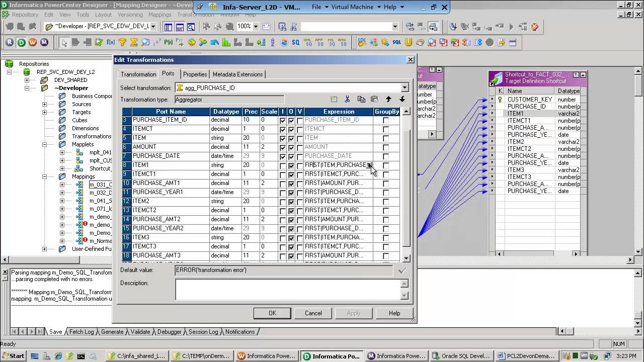
Task: Expand the User-Defined Functions node
Action: tap(44, 249)
